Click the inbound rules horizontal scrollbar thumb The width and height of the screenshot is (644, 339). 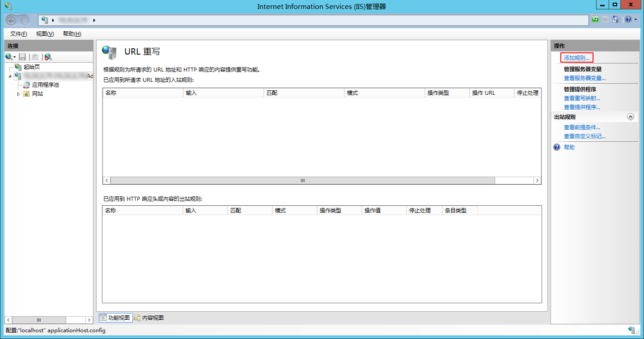click(302, 180)
